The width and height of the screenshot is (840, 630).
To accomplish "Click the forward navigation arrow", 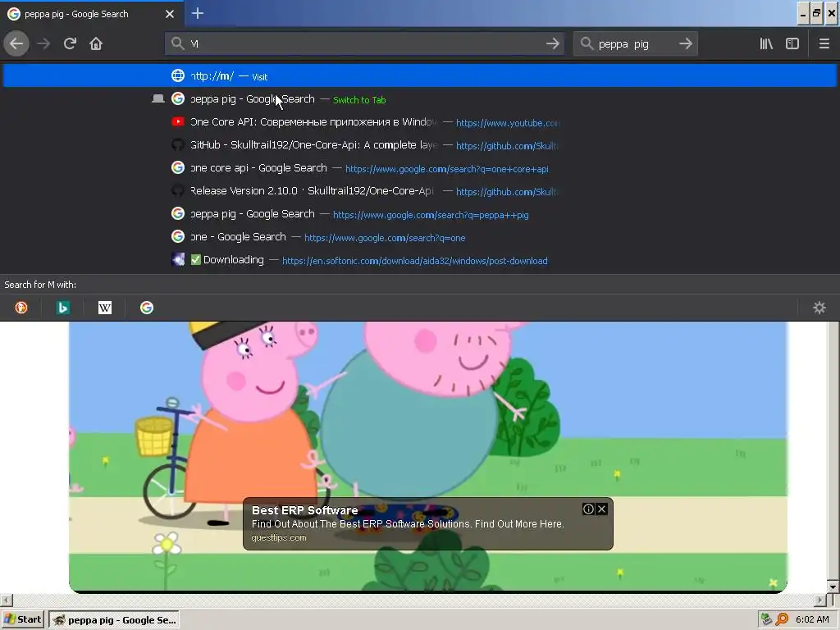I will (44, 43).
